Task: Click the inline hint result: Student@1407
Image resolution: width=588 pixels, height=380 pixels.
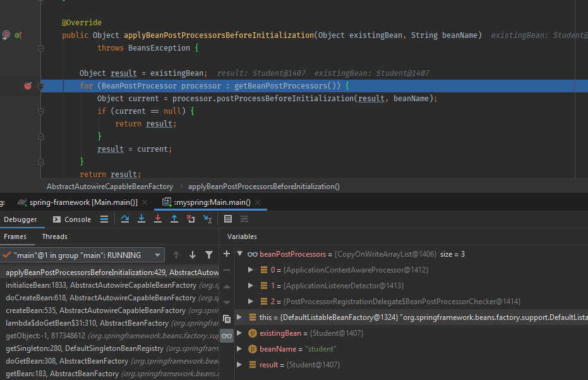Action: (x=261, y=73)
